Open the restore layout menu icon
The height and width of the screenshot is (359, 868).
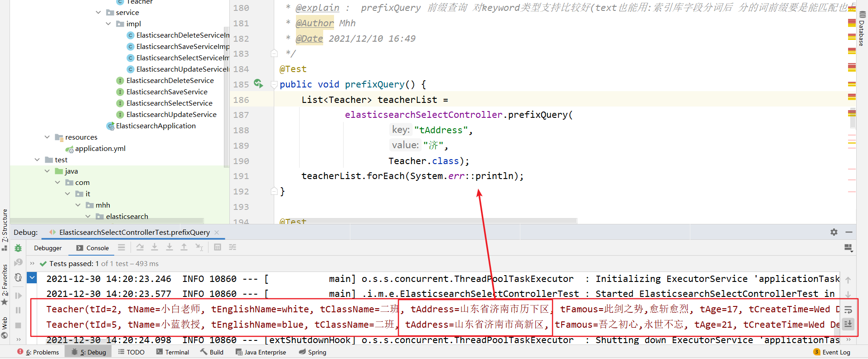(x=849, y=248)
